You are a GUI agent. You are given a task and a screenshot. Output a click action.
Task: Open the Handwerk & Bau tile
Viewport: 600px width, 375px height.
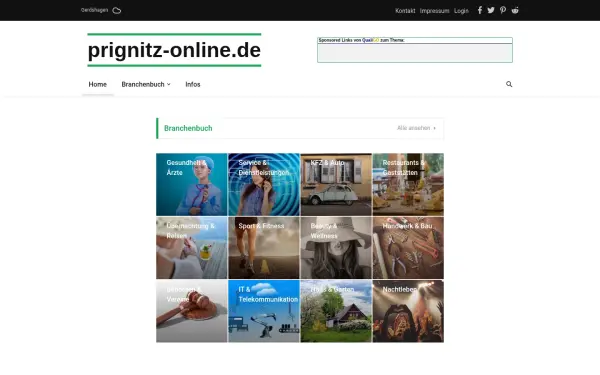point(408,248)
